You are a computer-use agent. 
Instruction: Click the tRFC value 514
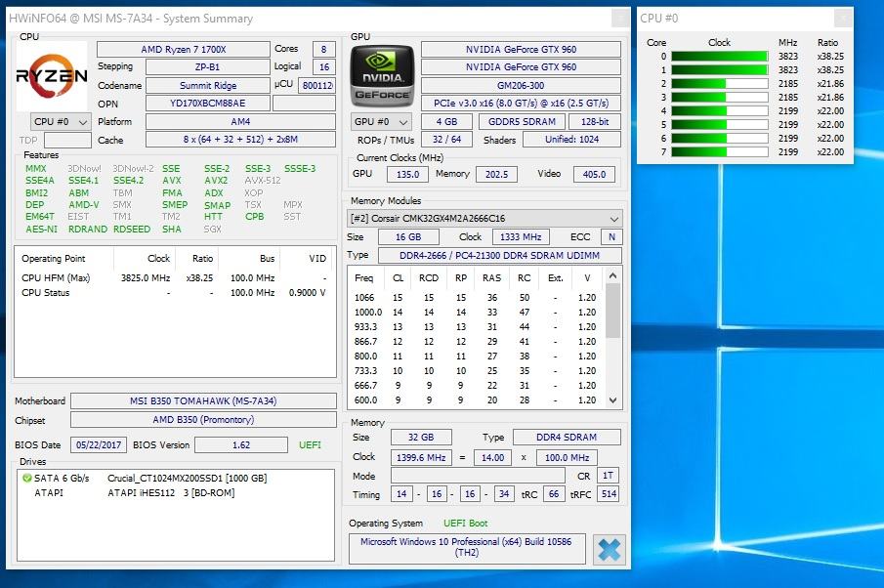click(609, 494)
